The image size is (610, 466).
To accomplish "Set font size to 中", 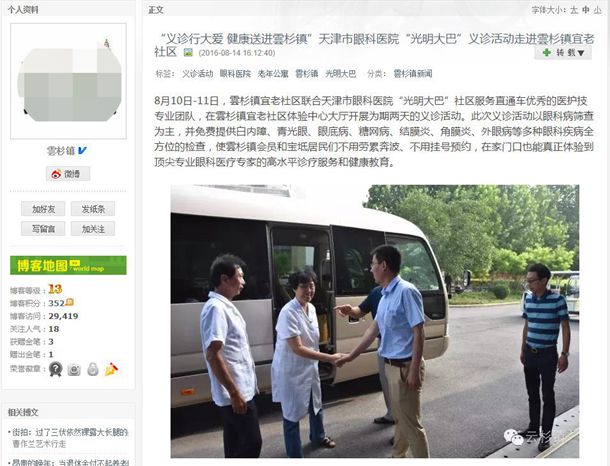I will coord(586,10).
